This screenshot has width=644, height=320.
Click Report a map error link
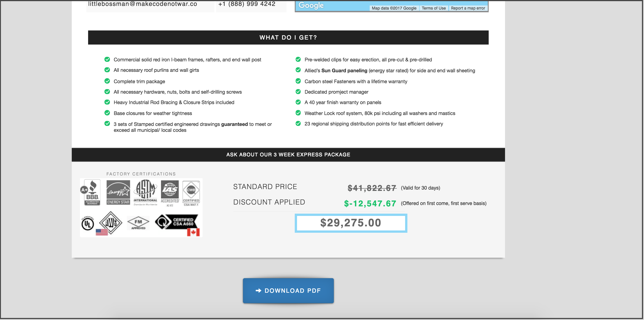point(468,8)
